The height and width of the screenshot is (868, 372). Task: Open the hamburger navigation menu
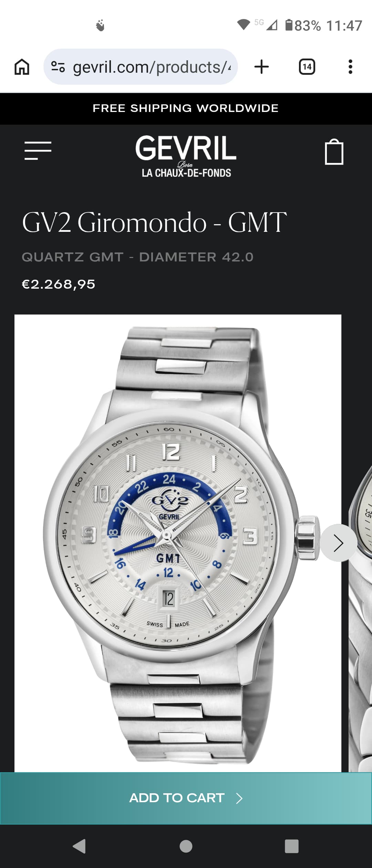(38, 151)
